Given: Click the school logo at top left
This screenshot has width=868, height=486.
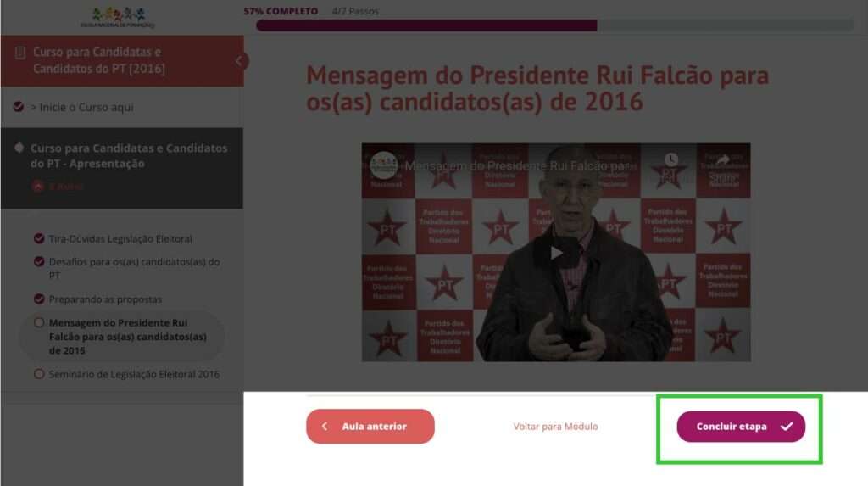Looking at the screenshot, I should (x=117, y=17).
